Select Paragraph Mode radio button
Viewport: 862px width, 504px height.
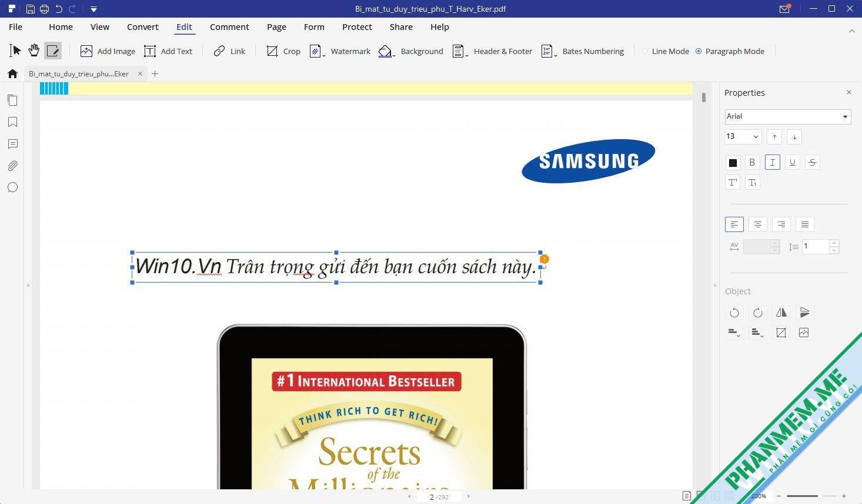tap(699, 51)
